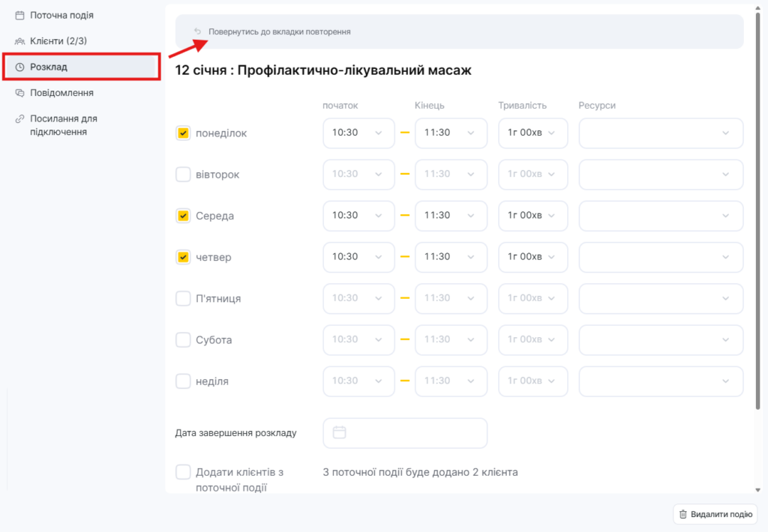Click the clock icon beside Розклад
Screen dimensions: 768x532
tap(19, 67)
